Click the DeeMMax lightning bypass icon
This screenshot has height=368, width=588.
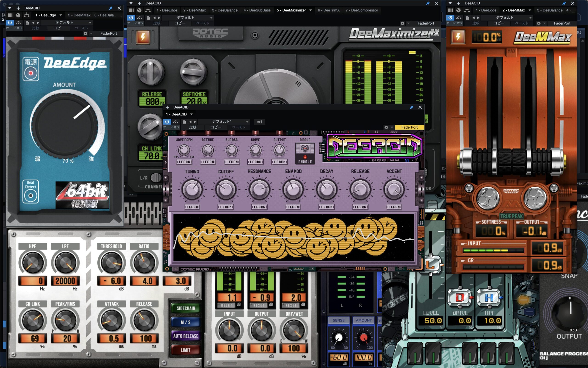click(x=458, y=37)
